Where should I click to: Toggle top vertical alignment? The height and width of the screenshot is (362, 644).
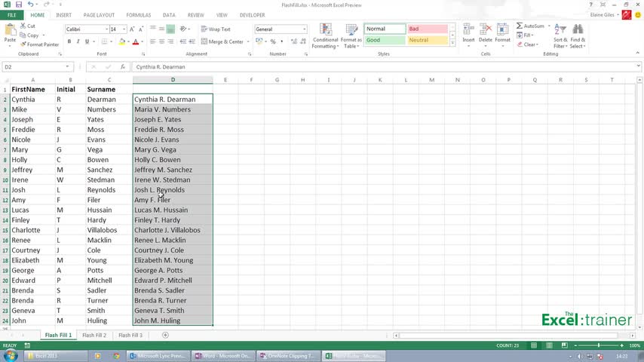(153, 29)
